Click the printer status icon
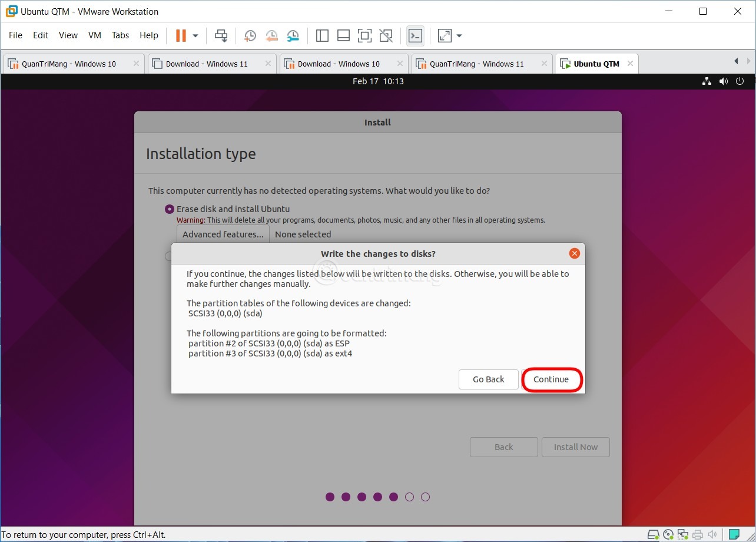756x542 pixels. (x=698, y=535)
